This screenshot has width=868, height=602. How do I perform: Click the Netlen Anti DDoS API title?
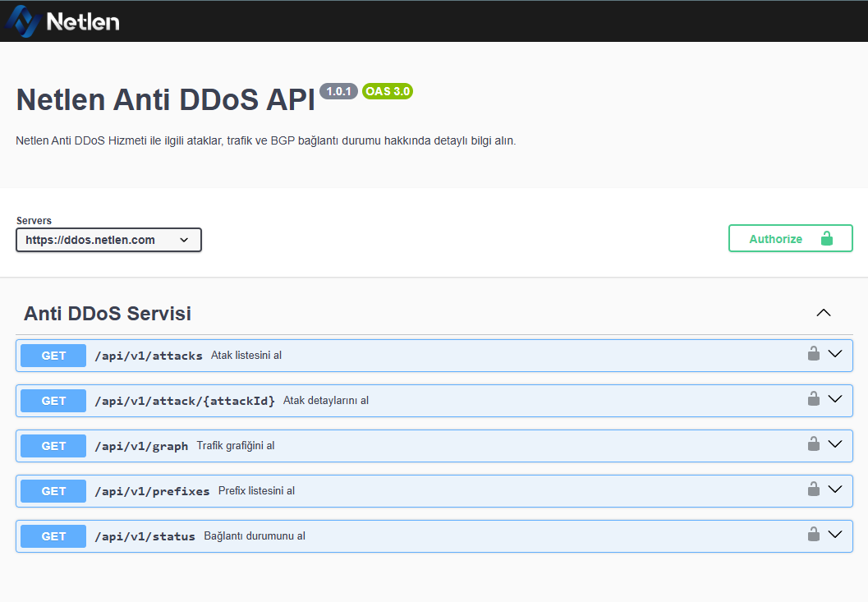click(x=166, y=99)
